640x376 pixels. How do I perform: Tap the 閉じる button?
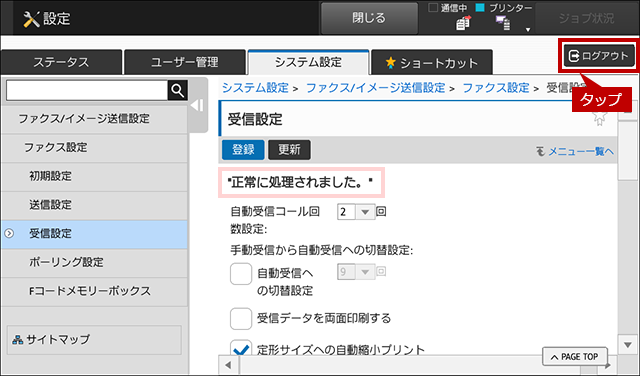pyautogui.click(x=369, y=18)
